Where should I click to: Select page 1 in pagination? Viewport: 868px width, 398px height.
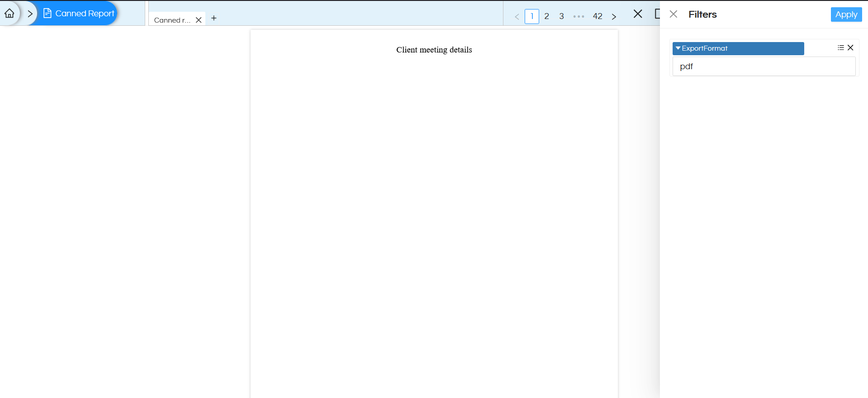(532, 16)
